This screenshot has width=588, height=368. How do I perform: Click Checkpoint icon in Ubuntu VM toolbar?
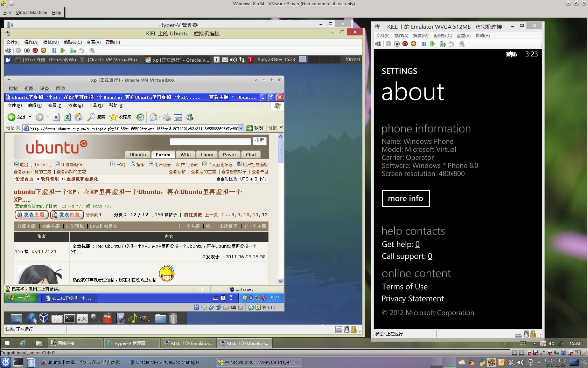(73, 50)
